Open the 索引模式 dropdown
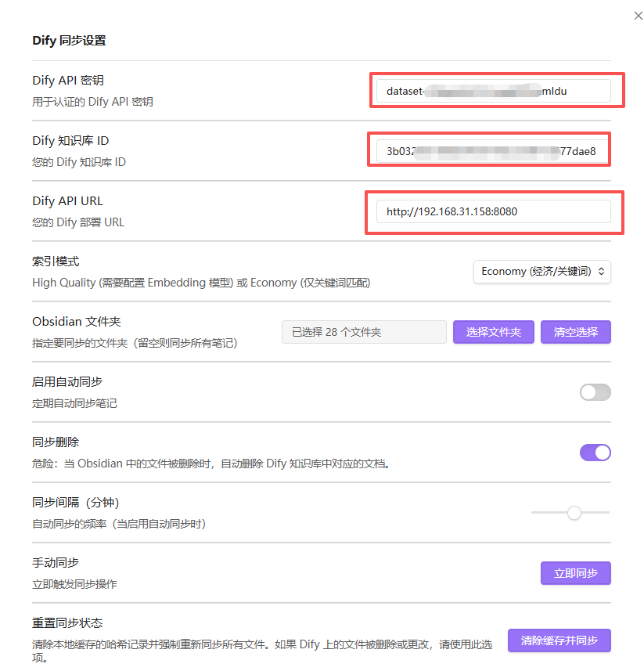 click(541, 271)
